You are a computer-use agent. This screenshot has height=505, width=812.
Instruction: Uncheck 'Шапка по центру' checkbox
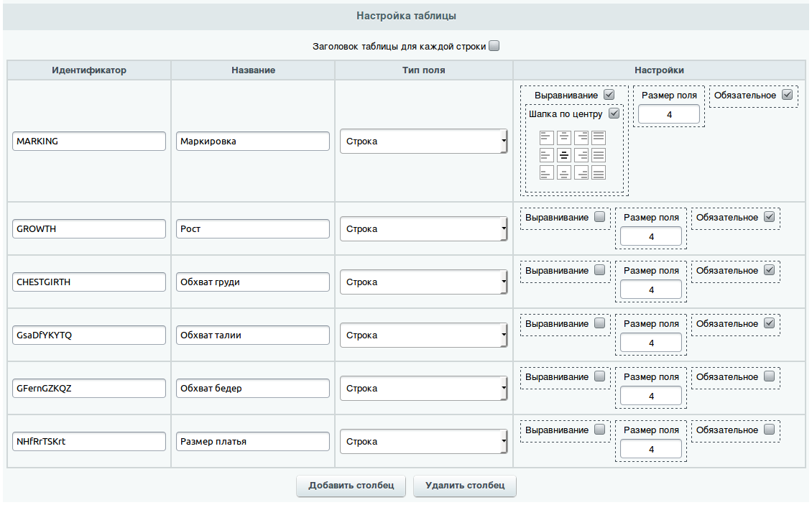click(x=614, y=113)
